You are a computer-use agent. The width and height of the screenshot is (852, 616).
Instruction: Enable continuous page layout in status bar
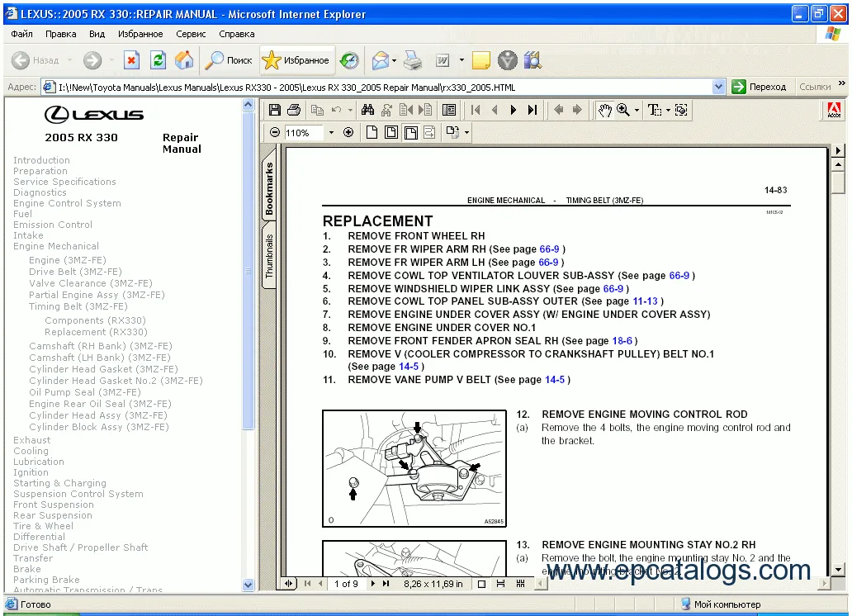501,584
